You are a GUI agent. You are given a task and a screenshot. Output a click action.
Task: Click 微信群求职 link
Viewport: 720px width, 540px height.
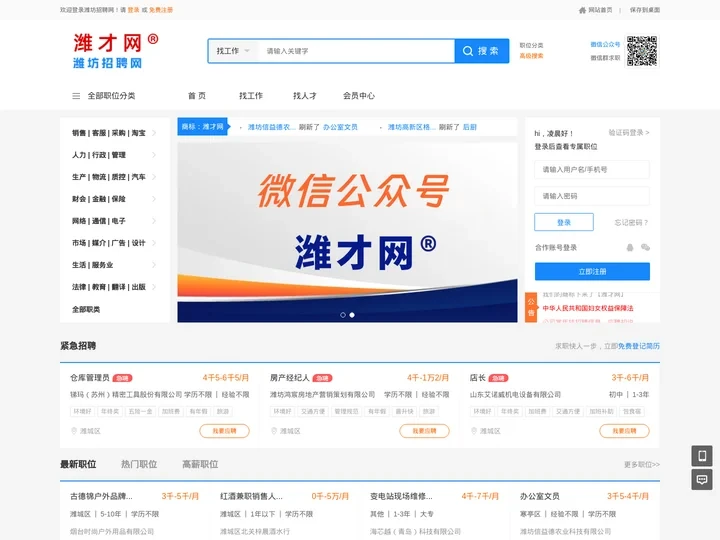pyautogui.click(x=605, y=58)
